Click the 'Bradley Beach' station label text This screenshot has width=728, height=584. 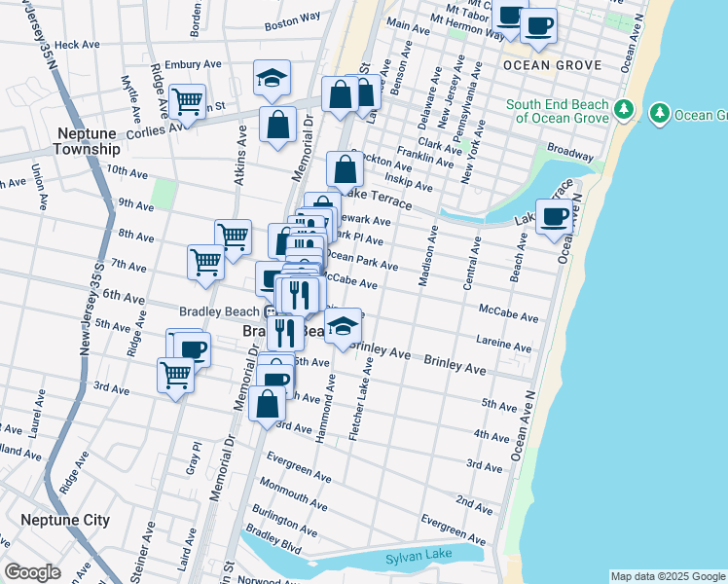219,311
